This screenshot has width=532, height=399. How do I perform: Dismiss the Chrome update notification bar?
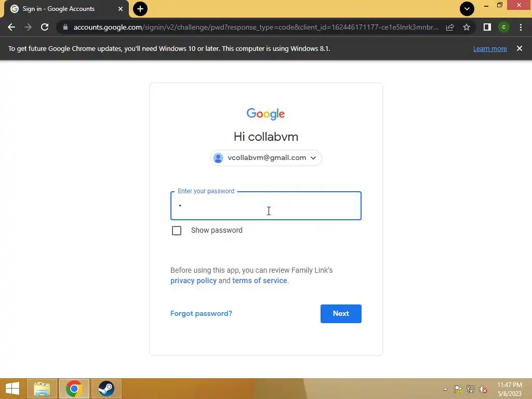pos(519,48)
